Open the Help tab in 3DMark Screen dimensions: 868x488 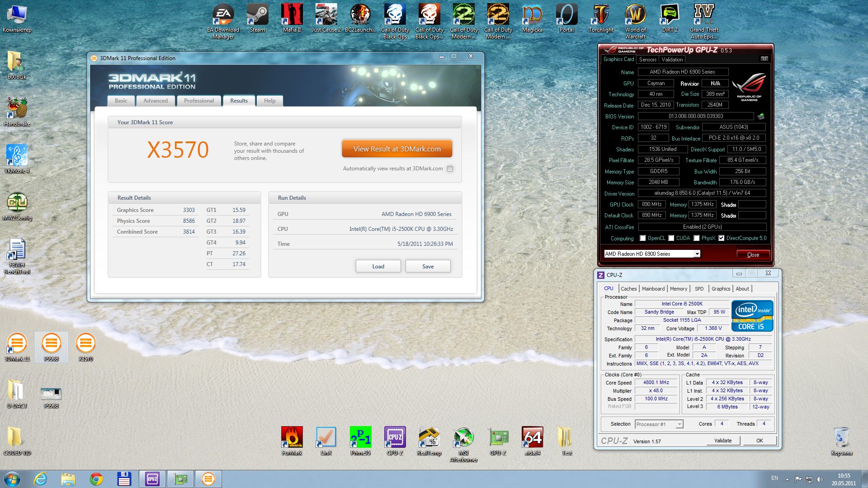270,101
